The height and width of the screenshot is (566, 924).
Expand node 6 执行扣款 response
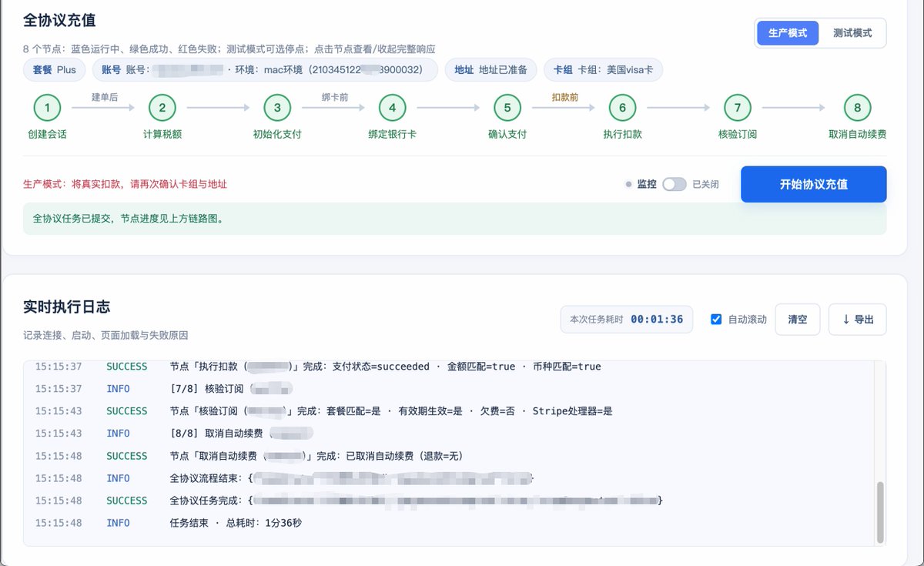pyautogui.click(x=622, y=109)
